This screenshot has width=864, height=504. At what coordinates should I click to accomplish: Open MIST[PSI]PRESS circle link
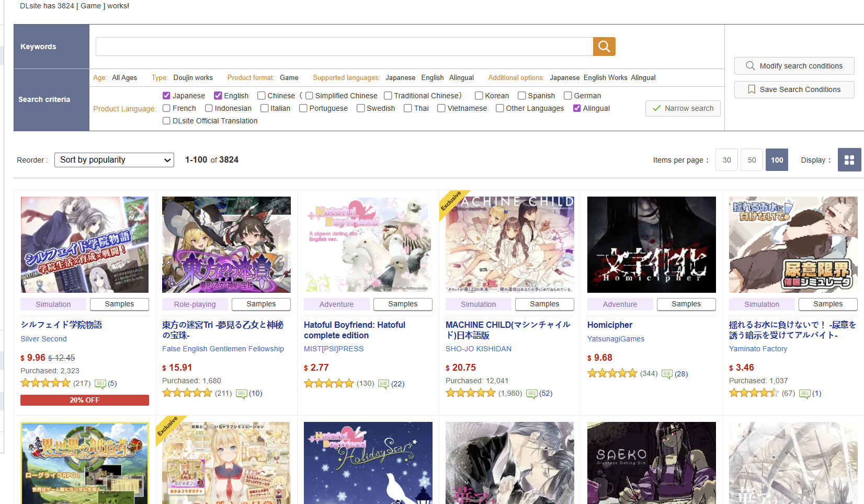(x=334, y=349)
